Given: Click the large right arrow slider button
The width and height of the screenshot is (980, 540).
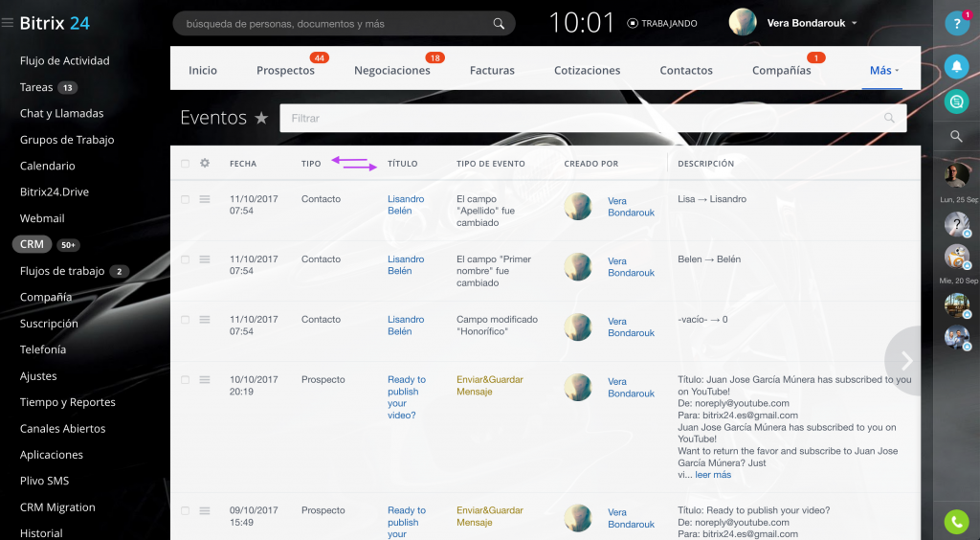Looking at the screenshot, I should pyautogui.click(x=903, y=361).
